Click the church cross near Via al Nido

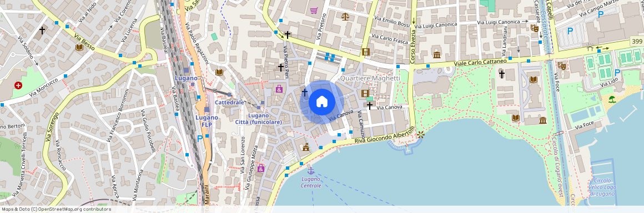pos(42,31)
